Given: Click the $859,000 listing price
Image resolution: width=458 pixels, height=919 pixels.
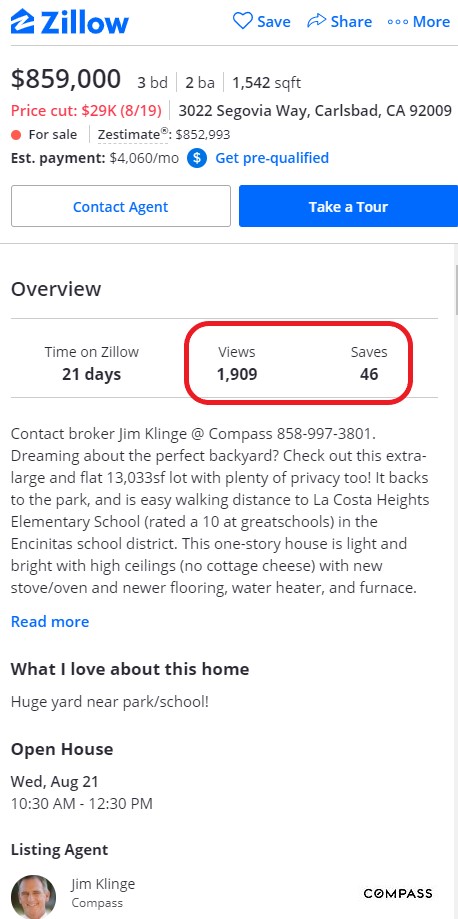Looking at the screenshot, I should point(66,79).
